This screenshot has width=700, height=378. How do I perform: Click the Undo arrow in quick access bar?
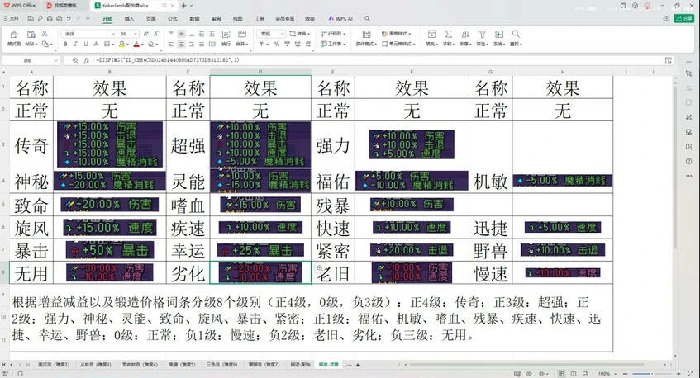tap(68, 19)
